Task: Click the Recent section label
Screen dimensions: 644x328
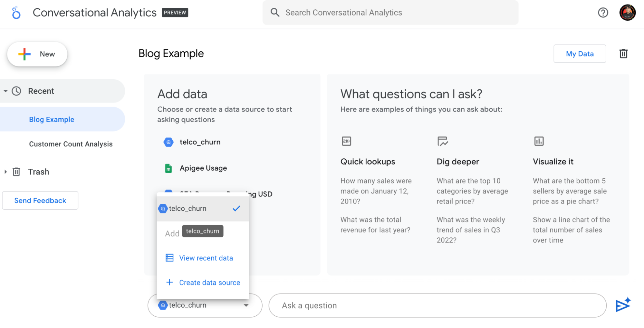Action: [x=41, y=91]
